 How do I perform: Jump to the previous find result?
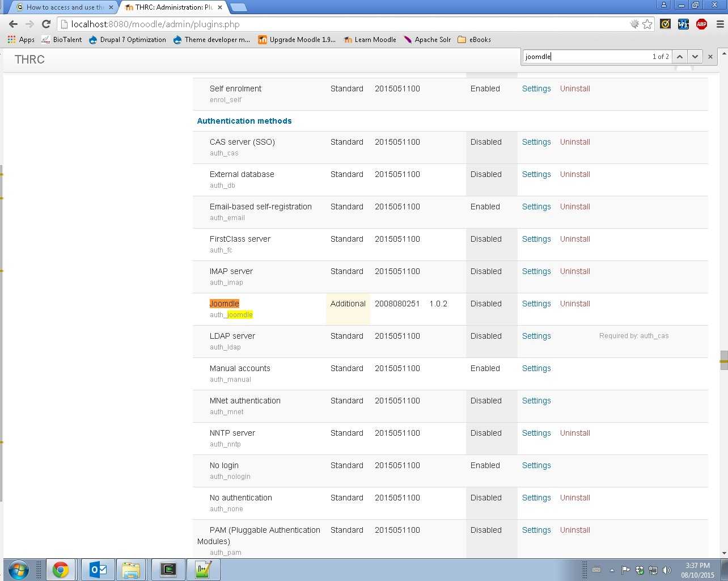680,57
